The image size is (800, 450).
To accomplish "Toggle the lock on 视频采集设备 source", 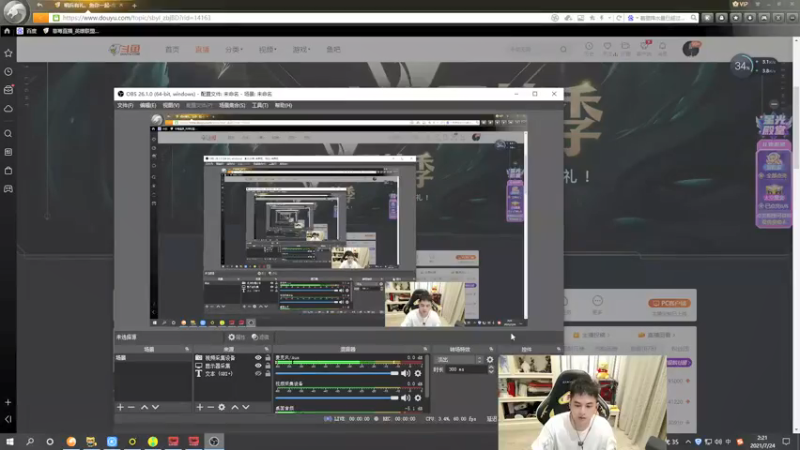I will click(x=267, y=358).
